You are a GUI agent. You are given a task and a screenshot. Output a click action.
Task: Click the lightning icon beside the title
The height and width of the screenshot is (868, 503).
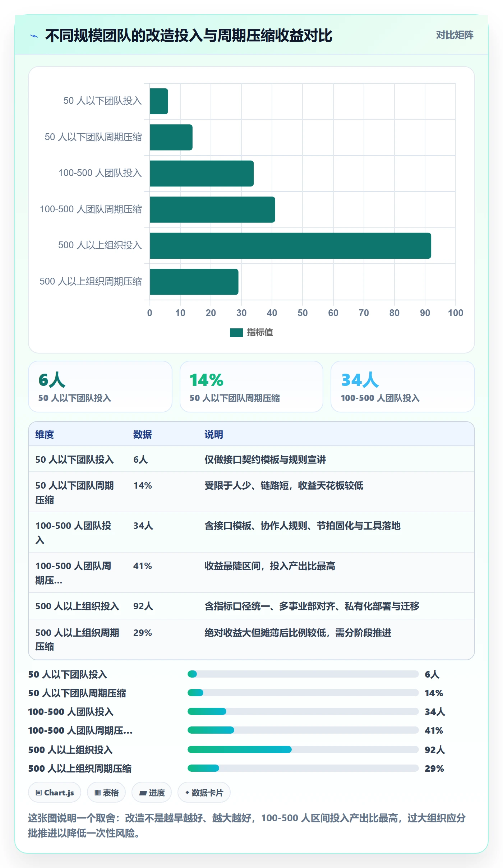click(x=34, y=36)
